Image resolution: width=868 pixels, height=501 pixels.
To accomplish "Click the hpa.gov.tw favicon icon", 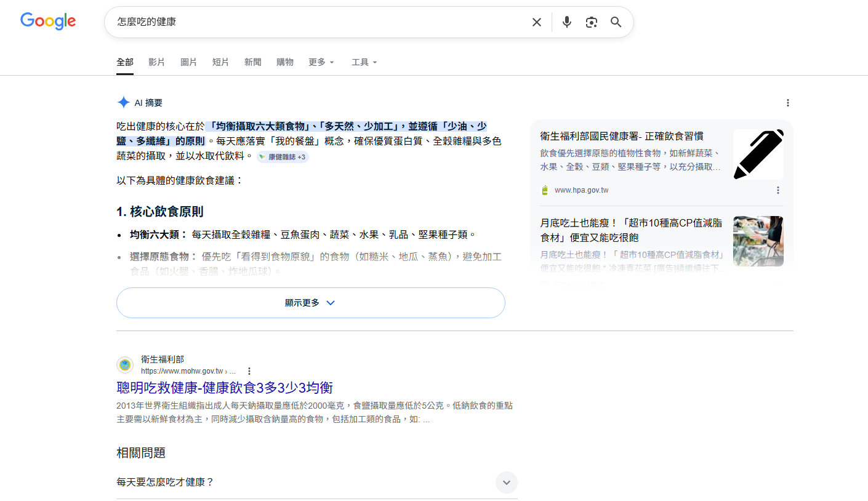I will coord(544,190).
